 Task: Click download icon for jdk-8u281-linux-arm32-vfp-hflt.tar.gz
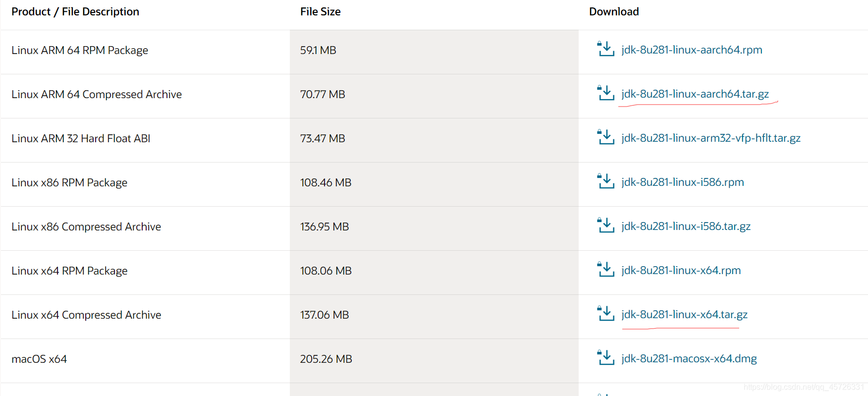coord(605,137)
